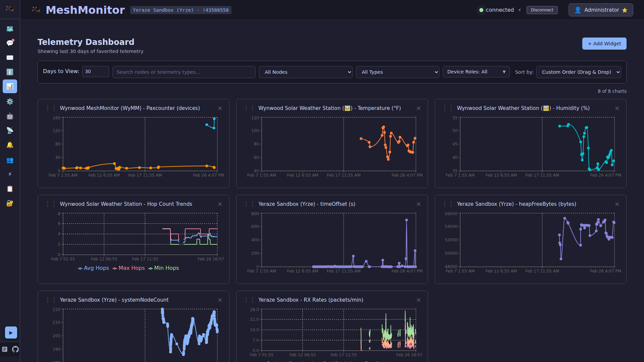The height and width of the screenshot is (362, 644).
Task: Open the Sort by Custom Order dropdown
Action: click(x=579, y=72)
